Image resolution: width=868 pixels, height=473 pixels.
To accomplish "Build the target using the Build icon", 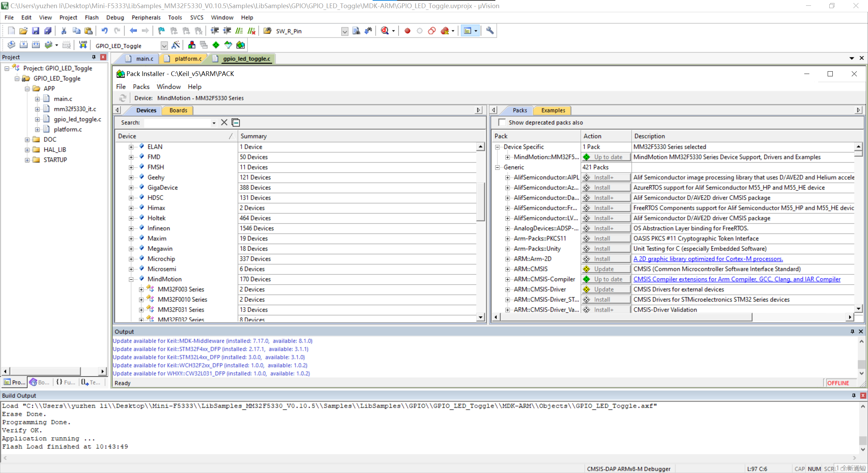I will pyautogui.click(x=23, y=45).
